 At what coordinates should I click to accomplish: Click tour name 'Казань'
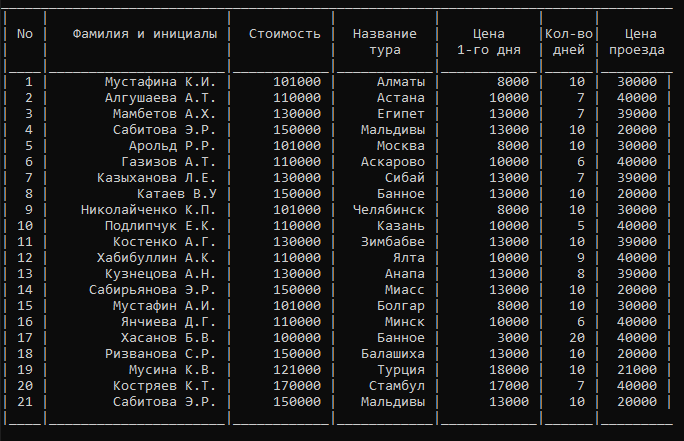coord(401,226)
